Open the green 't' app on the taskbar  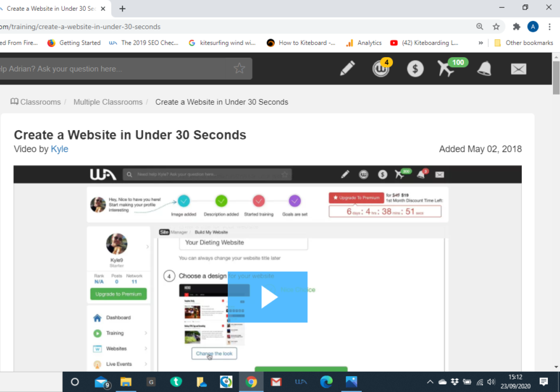[x=176, y=382]
